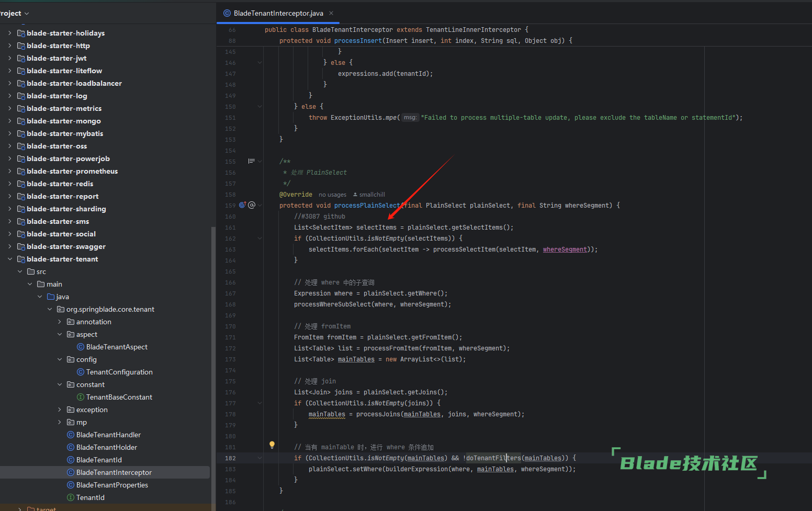
Task: Click the java source root folder icon
Action: [x=51, y=297]
